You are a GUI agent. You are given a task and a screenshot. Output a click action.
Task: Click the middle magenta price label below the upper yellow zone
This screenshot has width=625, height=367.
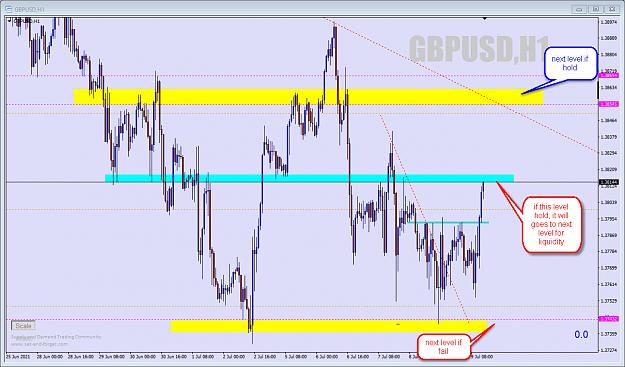click(609, 104)
